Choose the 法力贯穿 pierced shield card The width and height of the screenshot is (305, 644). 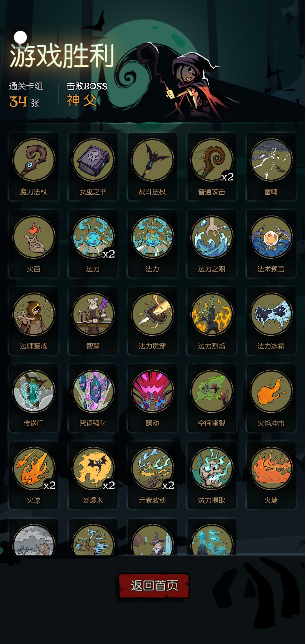152,321
